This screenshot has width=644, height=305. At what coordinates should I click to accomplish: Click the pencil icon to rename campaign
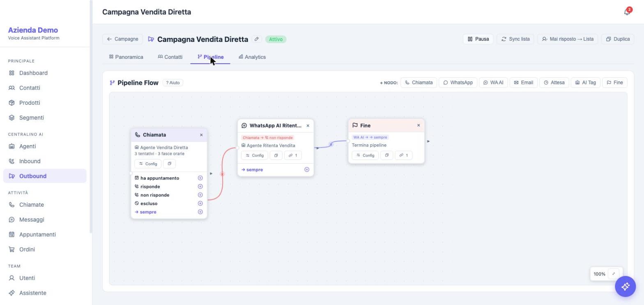click(257, 39)
